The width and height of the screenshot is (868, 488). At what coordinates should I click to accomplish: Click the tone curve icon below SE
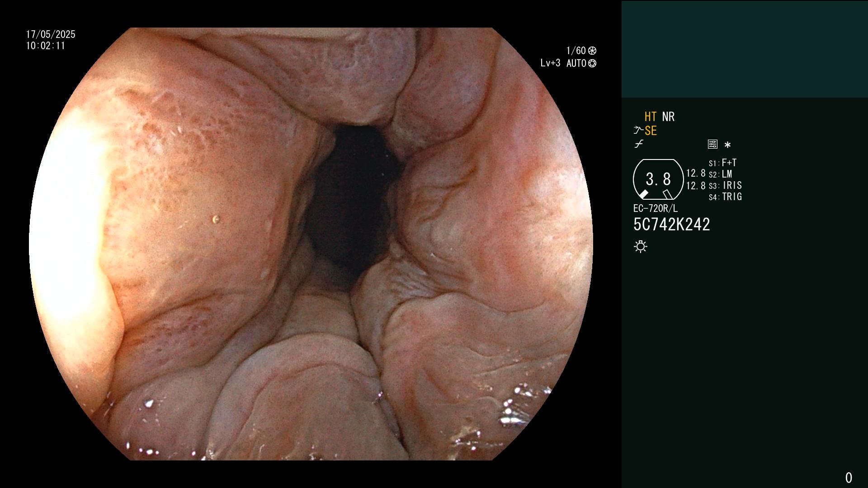tap(639, 144)
